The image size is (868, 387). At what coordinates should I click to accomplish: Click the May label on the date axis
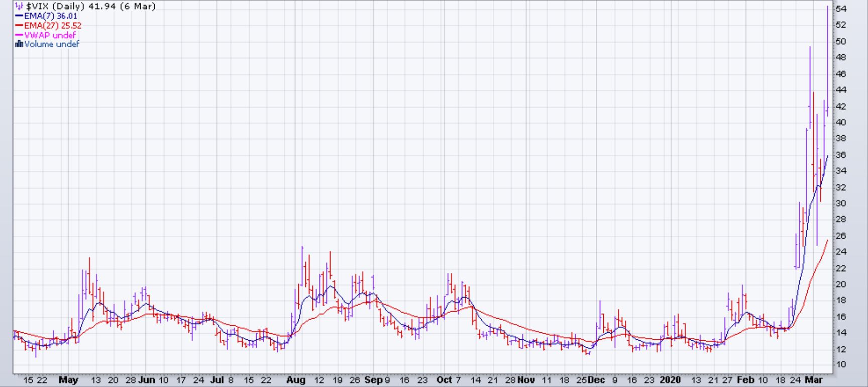[x=68, y=380]
